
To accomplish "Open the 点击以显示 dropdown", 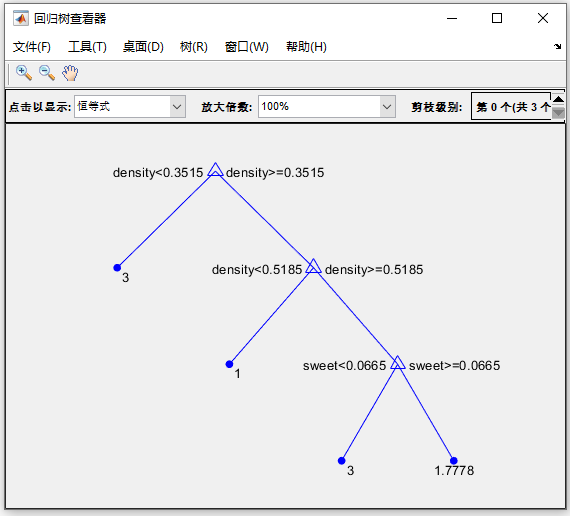I will [130, 107].
